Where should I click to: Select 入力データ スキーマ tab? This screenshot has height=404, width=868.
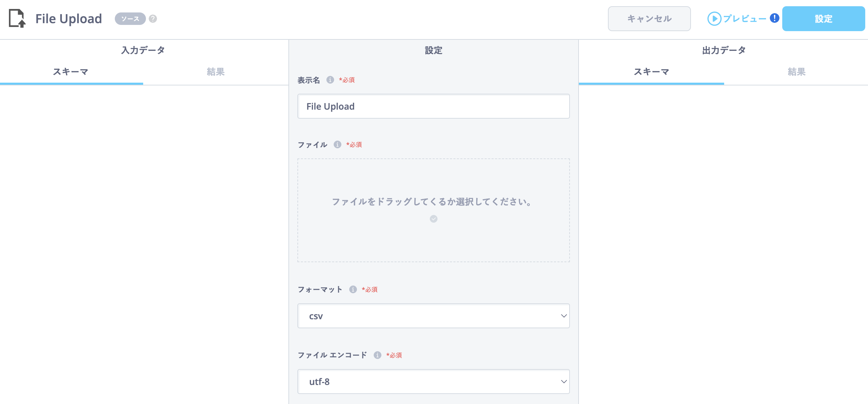71,72
